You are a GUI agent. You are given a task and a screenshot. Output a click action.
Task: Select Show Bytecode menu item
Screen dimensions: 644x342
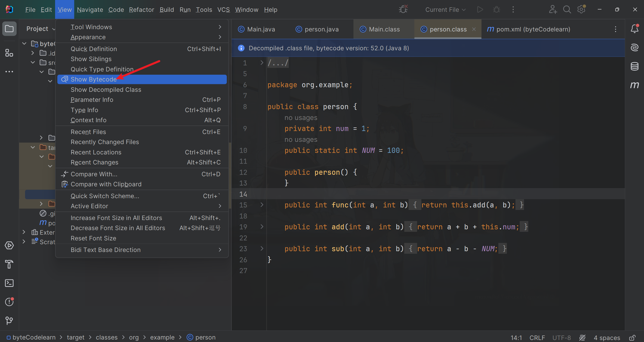coord(142,79)
